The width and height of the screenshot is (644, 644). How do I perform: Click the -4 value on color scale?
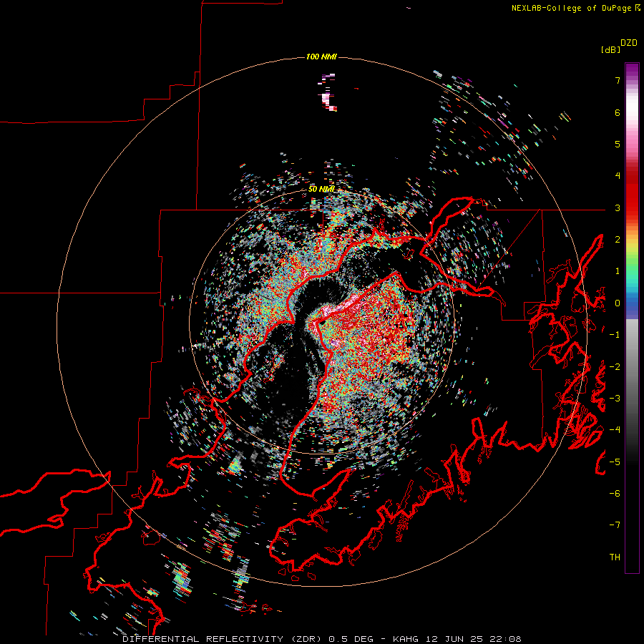615,430
